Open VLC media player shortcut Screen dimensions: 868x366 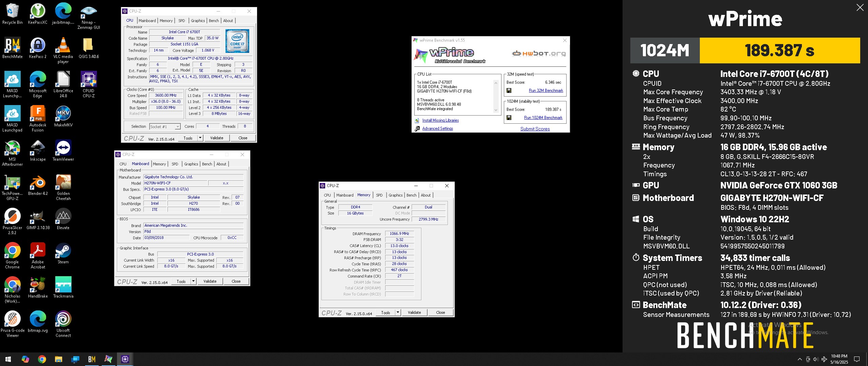coord(63,50)
